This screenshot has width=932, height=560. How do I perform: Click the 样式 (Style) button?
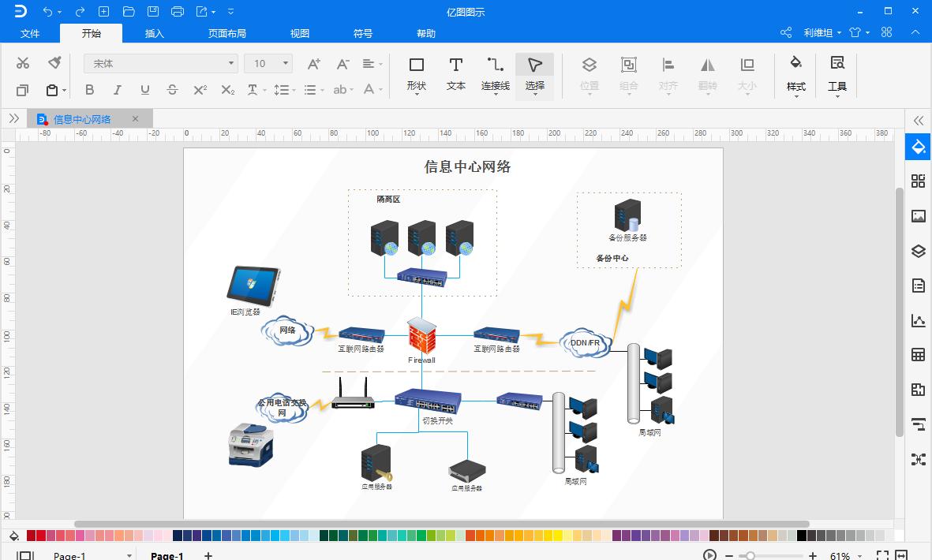click(x=795, y=73)
